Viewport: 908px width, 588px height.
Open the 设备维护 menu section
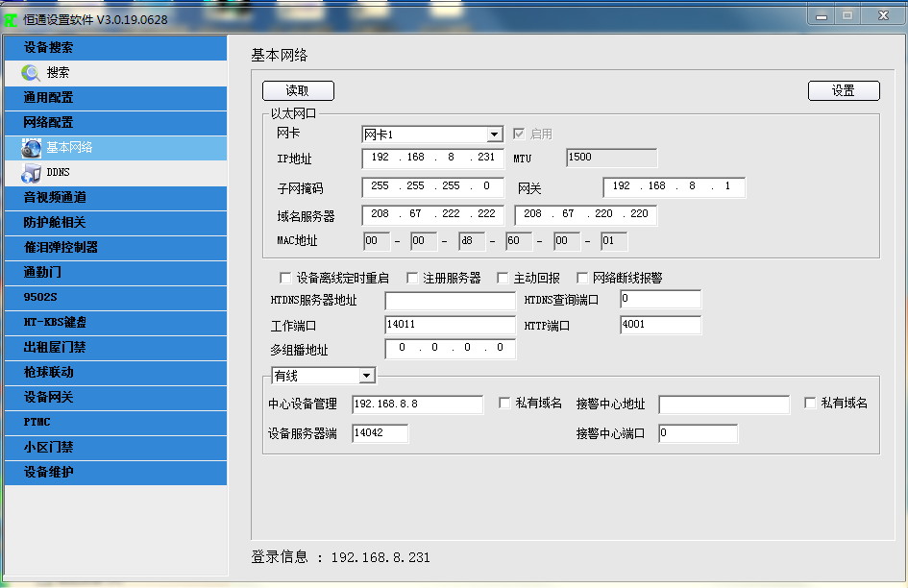(x=115, y=473)
